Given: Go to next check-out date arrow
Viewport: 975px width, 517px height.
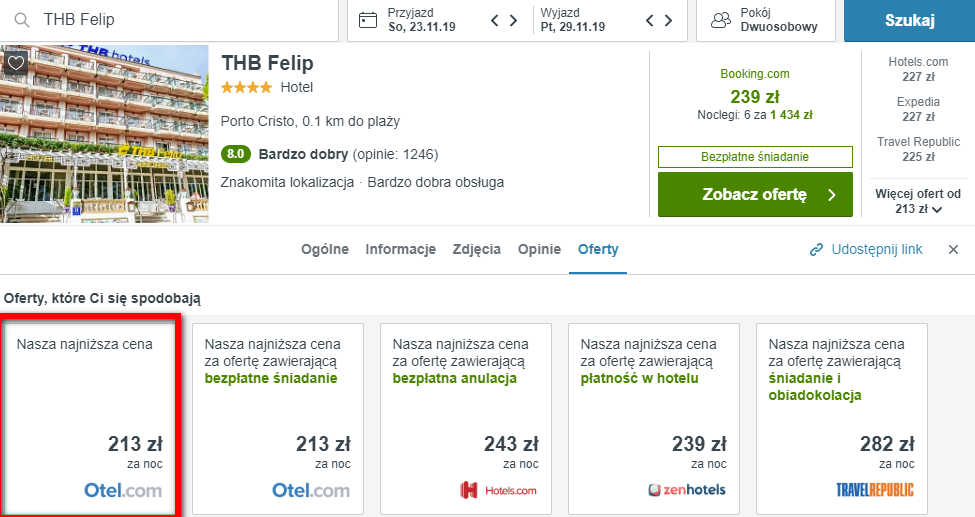Looking at the screenshot, I should pos(669,20).
